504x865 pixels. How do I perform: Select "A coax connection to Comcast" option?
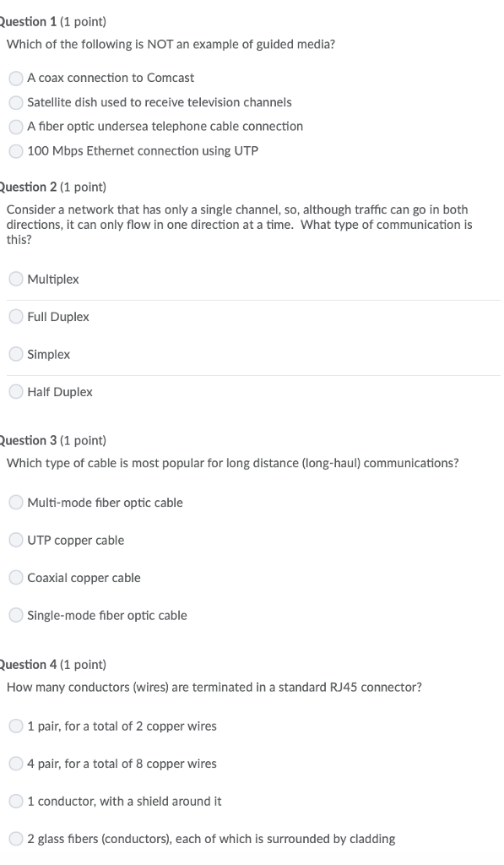click(x=15, y=78)
